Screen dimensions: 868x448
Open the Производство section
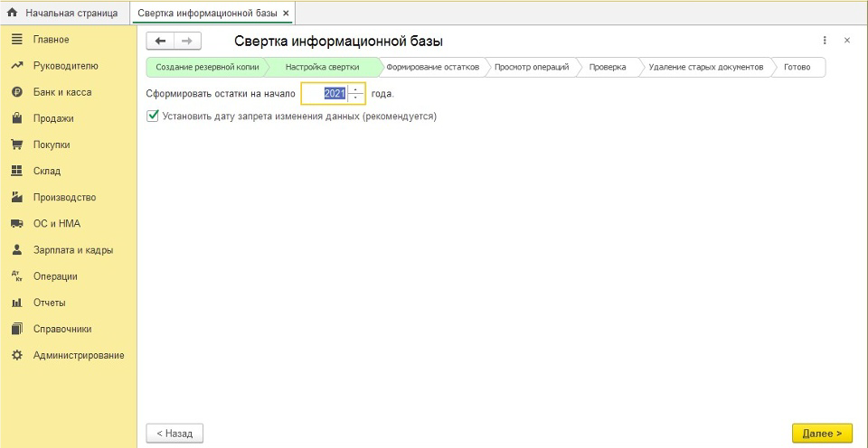(x=69, y=198)
